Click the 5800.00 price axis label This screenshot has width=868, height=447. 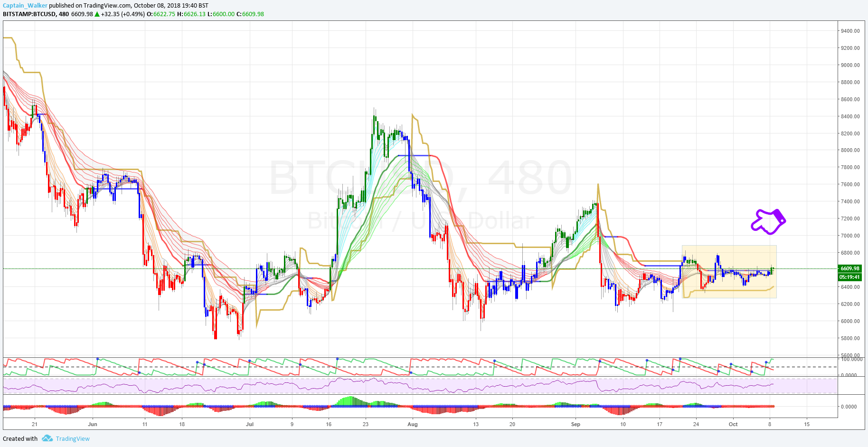(x=850, y=338)
